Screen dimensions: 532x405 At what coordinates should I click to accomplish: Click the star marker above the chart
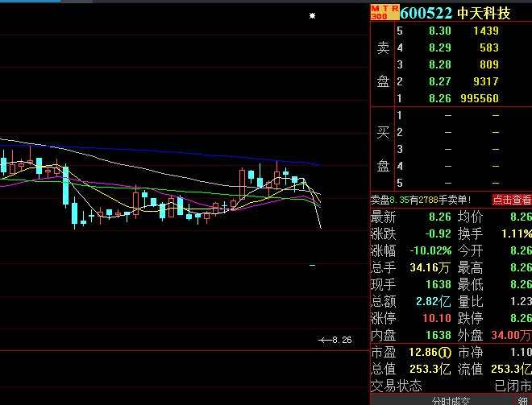point(313,15)
